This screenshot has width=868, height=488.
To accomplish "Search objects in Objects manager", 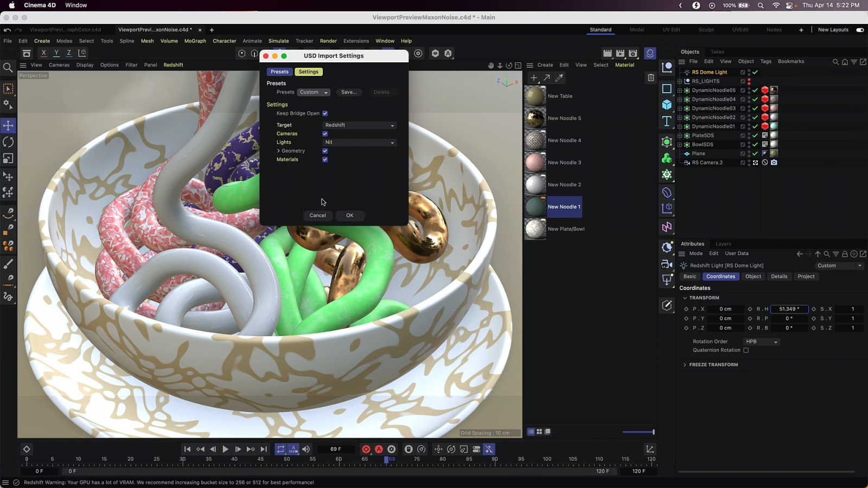I will (x=835, y=62).
